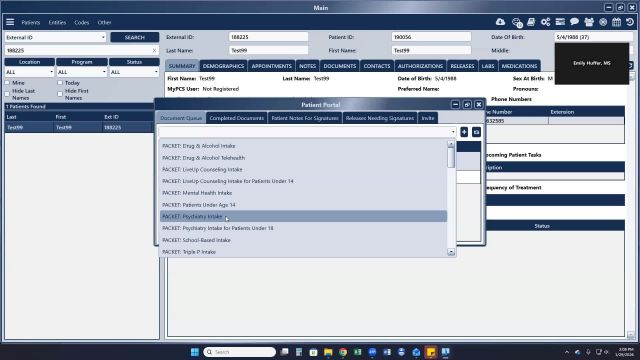
Task: Open the Entities menu
Action: (57, 22)
